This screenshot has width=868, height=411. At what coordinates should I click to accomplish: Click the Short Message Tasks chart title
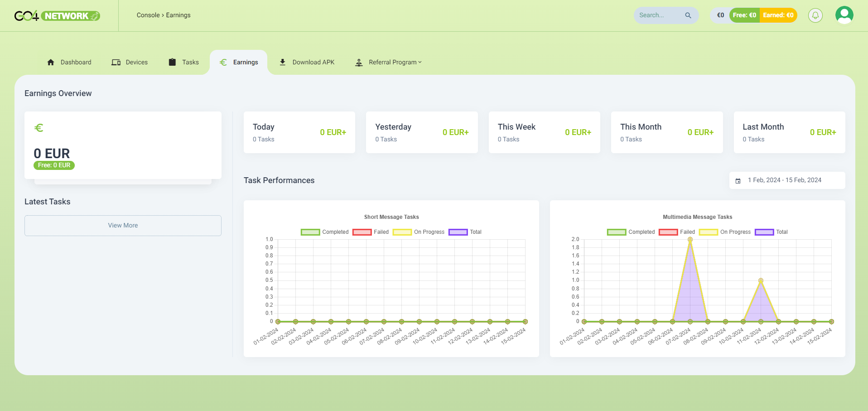coord(391,217)
